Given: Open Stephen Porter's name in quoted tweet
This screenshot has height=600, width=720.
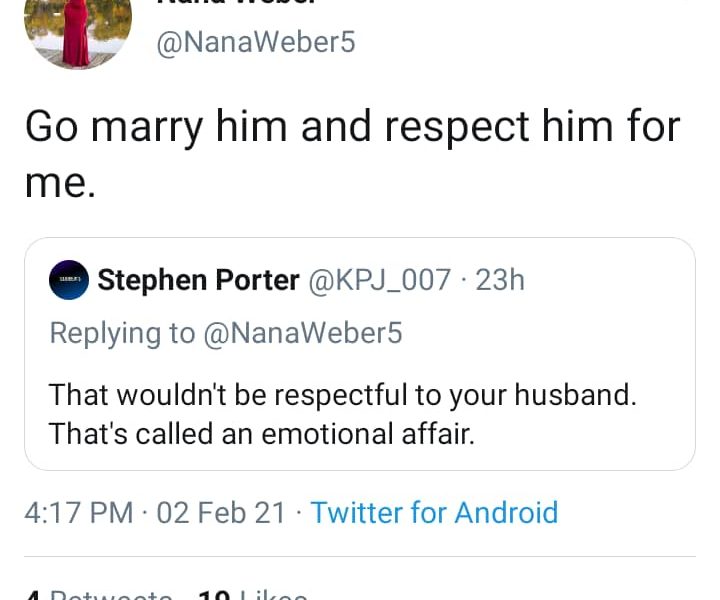Looking at the screenshot, I should (198, 280).
